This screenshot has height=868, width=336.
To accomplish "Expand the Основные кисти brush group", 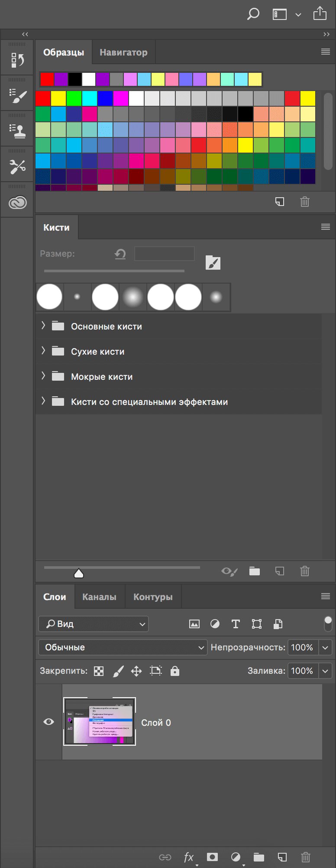I will pyautogui.click(x=43, y=326).
